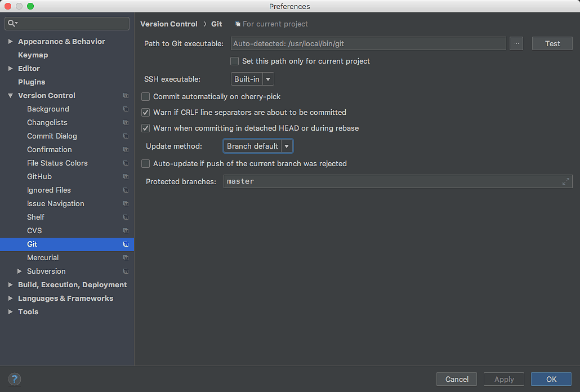This screenshot has width=580, height=392.
Task: Click project icon next to Version Control
Action: [126, 96]
